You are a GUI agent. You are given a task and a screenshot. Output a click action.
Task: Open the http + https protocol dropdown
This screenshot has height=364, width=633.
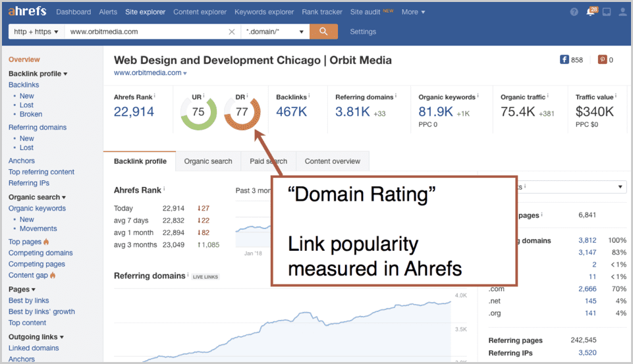coord(36,32)
